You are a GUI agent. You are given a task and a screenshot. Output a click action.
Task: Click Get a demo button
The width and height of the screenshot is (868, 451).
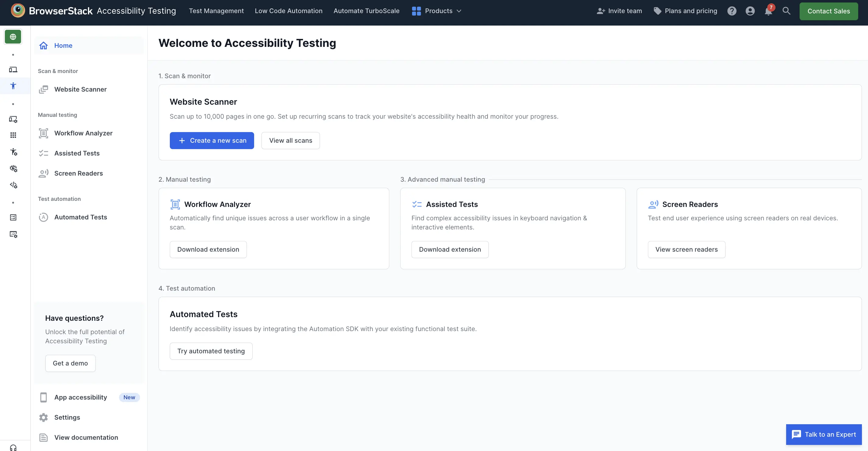tap(70, 363)
